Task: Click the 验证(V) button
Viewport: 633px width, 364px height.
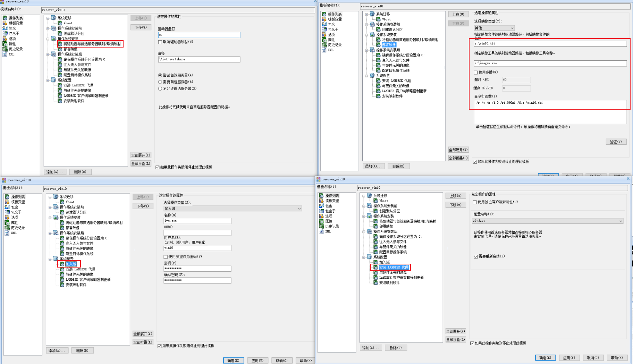Action: coord(616,142)
